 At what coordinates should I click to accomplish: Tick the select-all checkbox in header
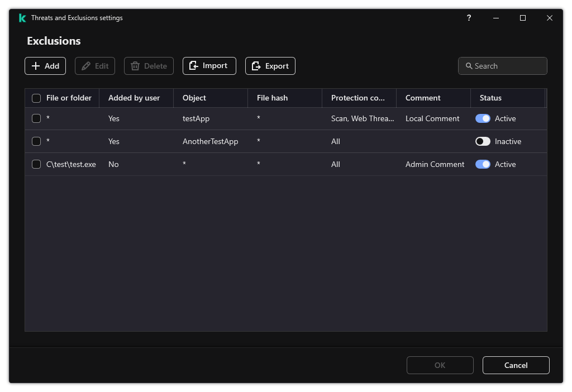(36, 98)
